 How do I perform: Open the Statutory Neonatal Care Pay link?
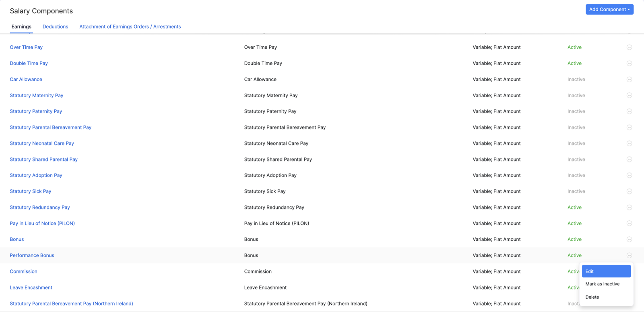tap(42, 144)
